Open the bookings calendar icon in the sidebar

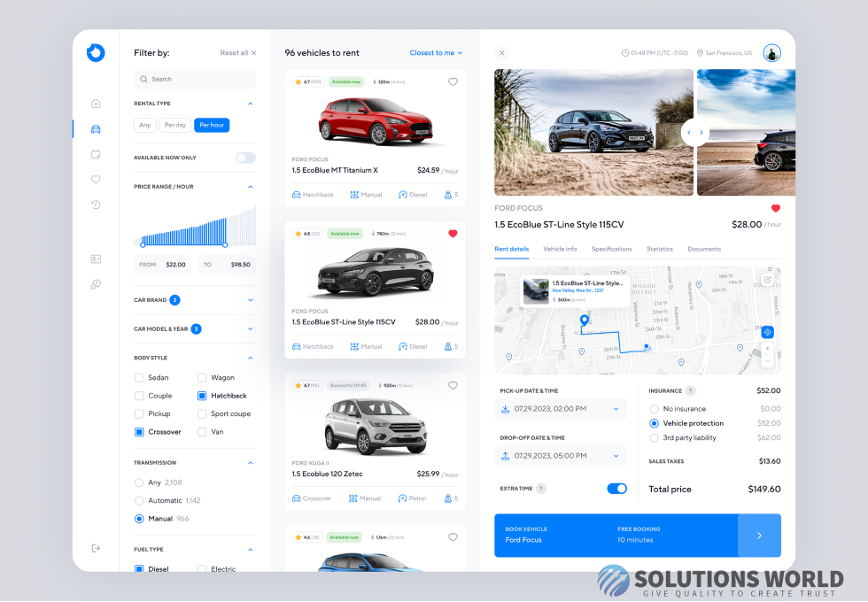coord(96,154)
